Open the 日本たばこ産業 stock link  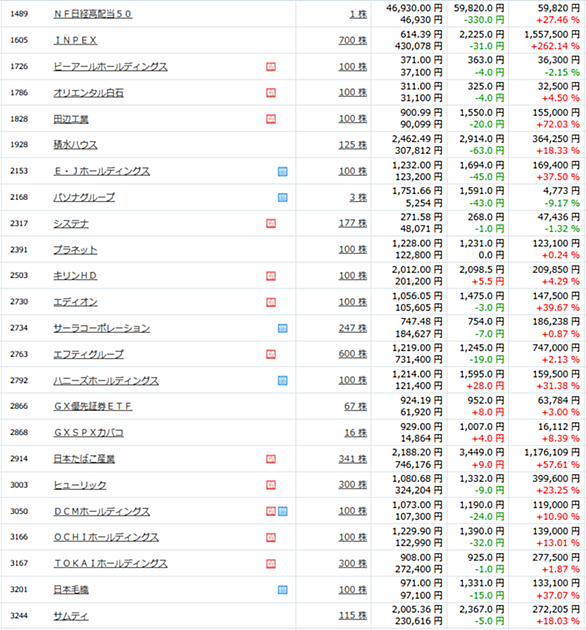pyautogui.click(x=84, y=459)
